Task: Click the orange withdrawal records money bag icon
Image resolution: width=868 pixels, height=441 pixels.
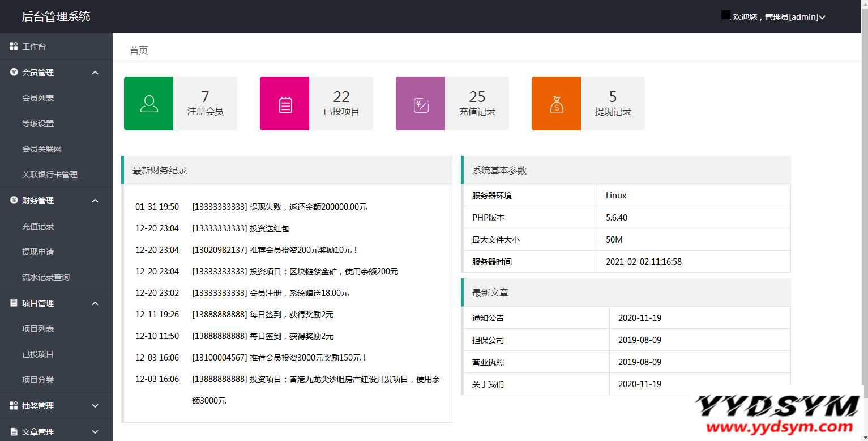Action: 556,104
